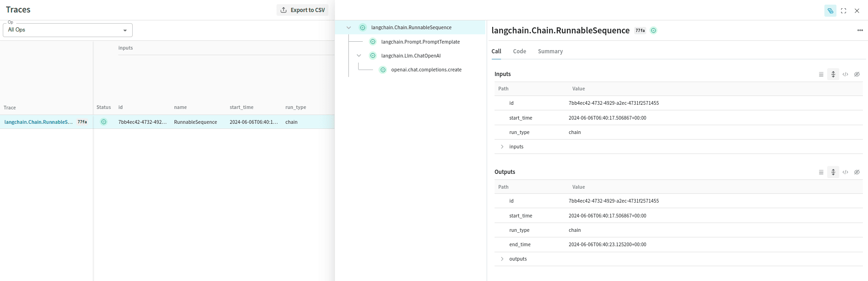Open langchain.Chain.RunnableS… trace link
This screenshot has width=868, height=281.
pyautogui.click(x=39, y=122)
